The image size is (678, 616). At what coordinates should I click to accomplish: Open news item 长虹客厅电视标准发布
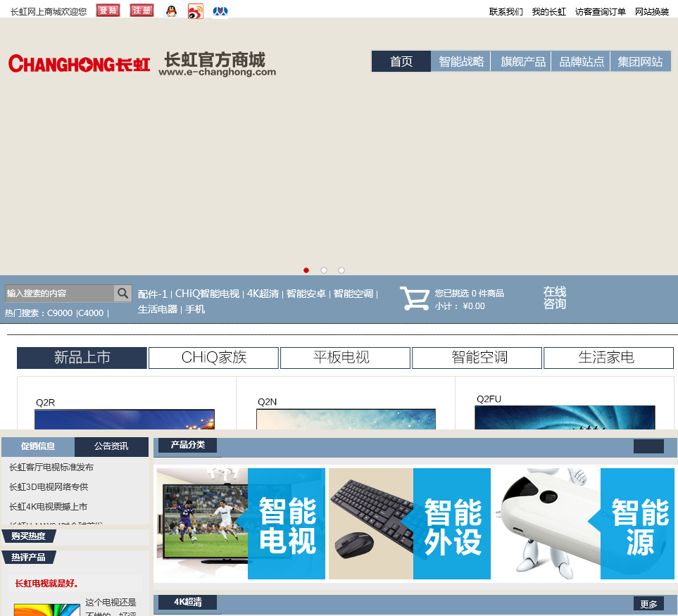tap(51, 467)
